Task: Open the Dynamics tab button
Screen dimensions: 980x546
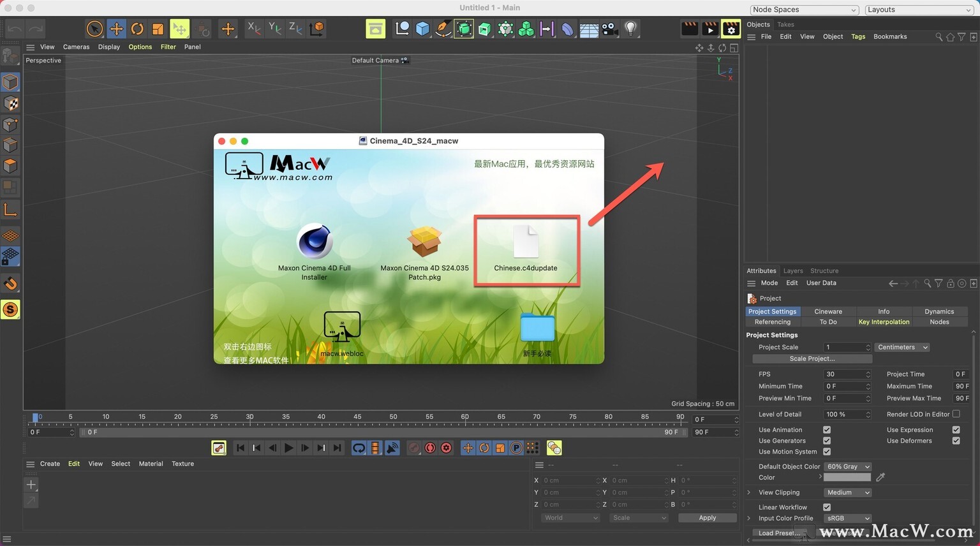Action: [939, 312]
